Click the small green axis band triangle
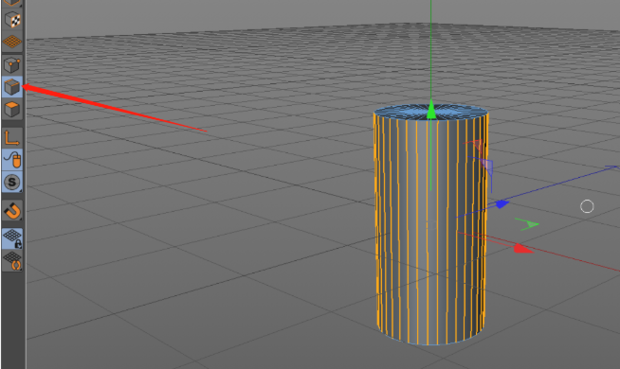The width and height of the screenshot is (620, 369). pos(527,224)
